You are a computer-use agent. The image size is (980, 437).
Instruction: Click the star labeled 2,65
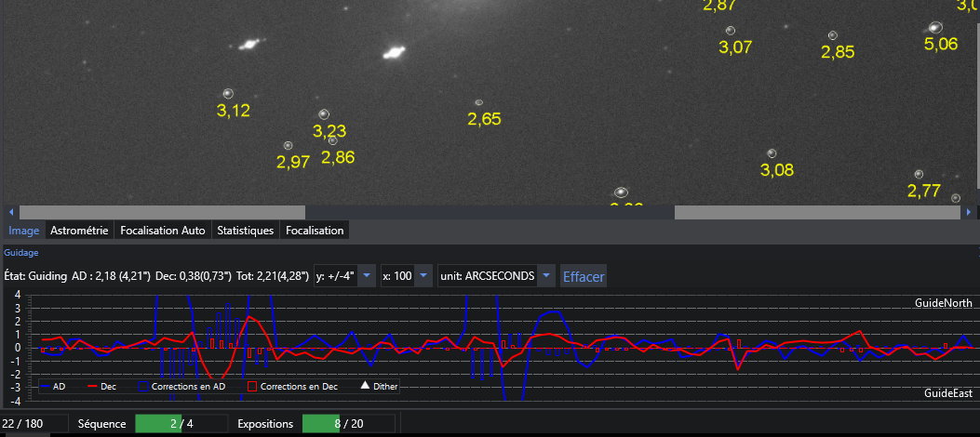coord(478,102)
